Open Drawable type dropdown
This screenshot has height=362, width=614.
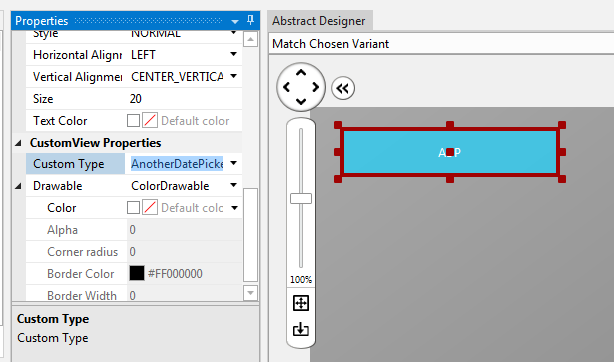[234, 185]
